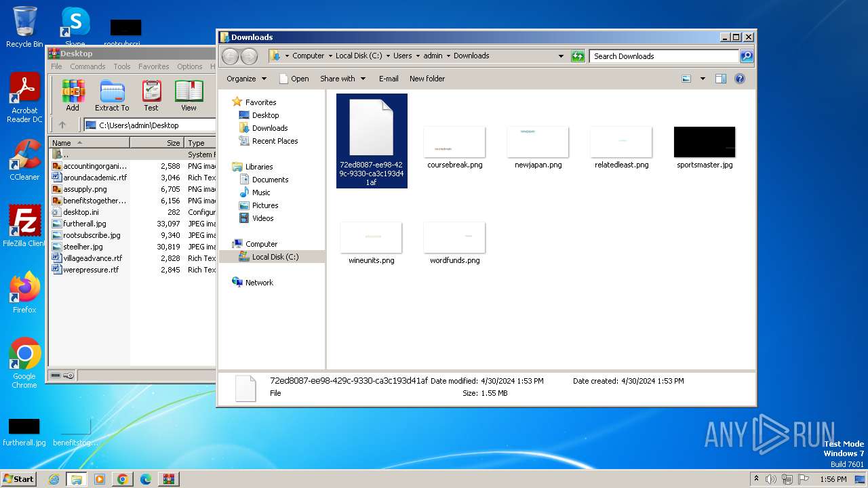Open the Share with dropdown
The height and width of the screenshot is (488, 868).
point(343,79)
